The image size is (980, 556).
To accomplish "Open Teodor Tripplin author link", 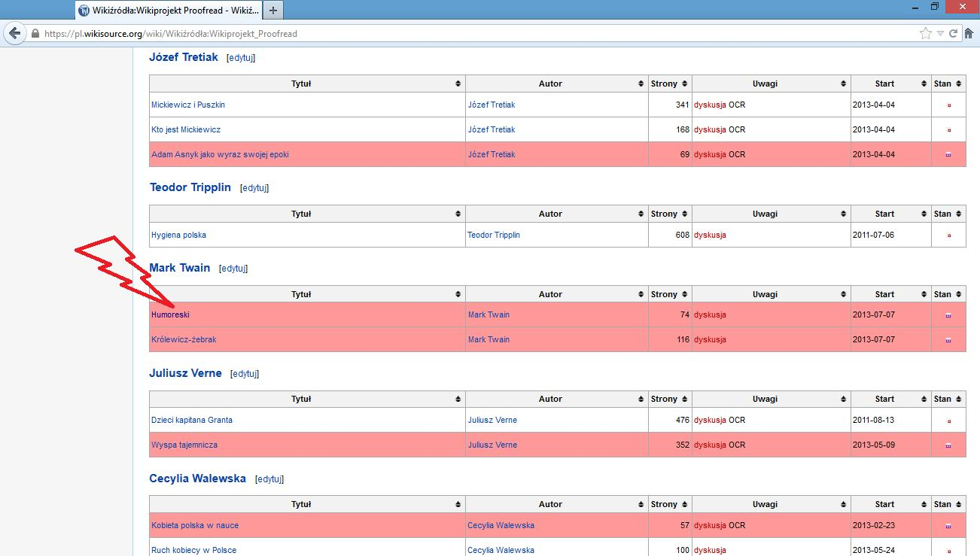I will coord(494,235).
